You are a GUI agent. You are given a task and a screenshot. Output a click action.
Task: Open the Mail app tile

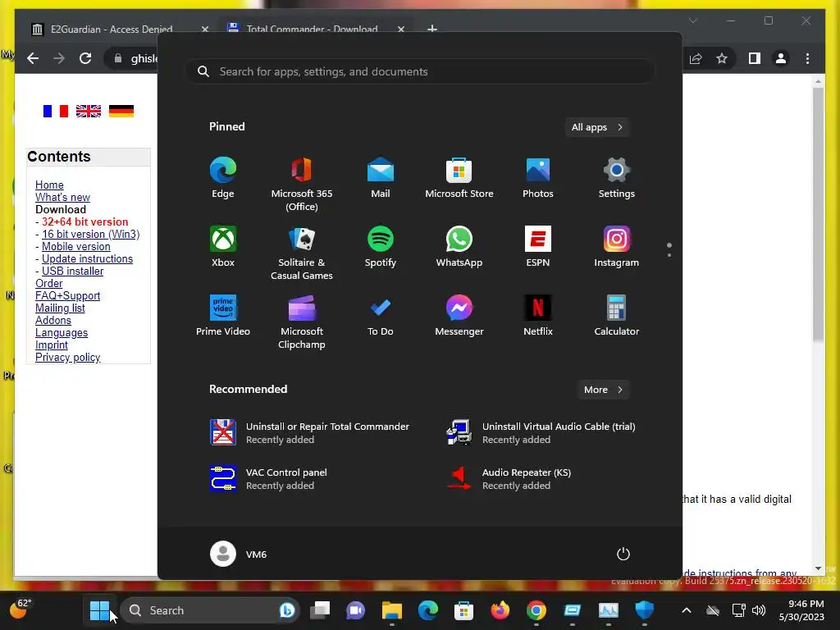[381, 178]
